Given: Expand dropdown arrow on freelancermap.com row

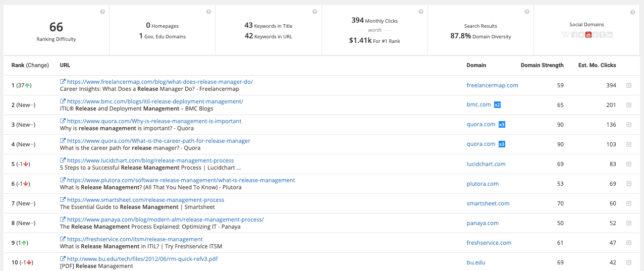Looking at the screenshot, I should tap(629, 85).
